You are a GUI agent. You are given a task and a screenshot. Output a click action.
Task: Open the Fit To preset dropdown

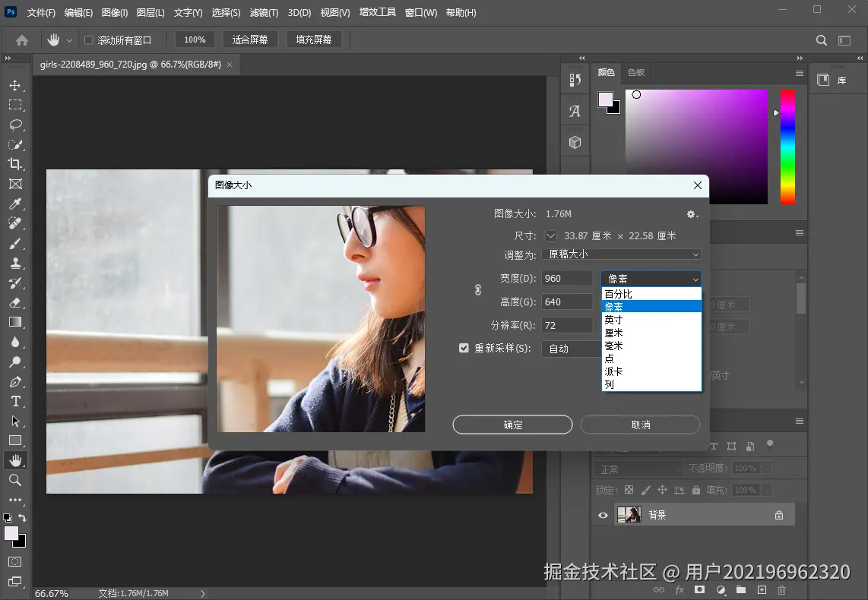coord(622,254)
